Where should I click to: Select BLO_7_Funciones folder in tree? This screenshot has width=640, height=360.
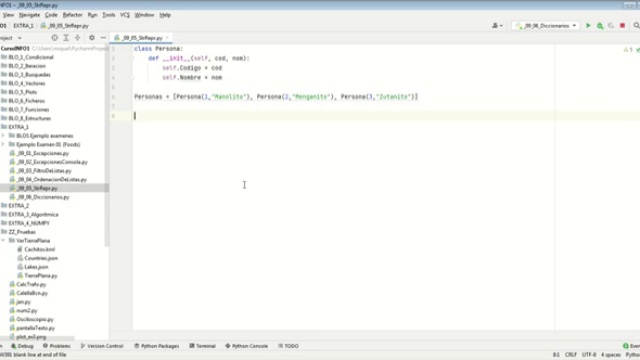(29, 109)
